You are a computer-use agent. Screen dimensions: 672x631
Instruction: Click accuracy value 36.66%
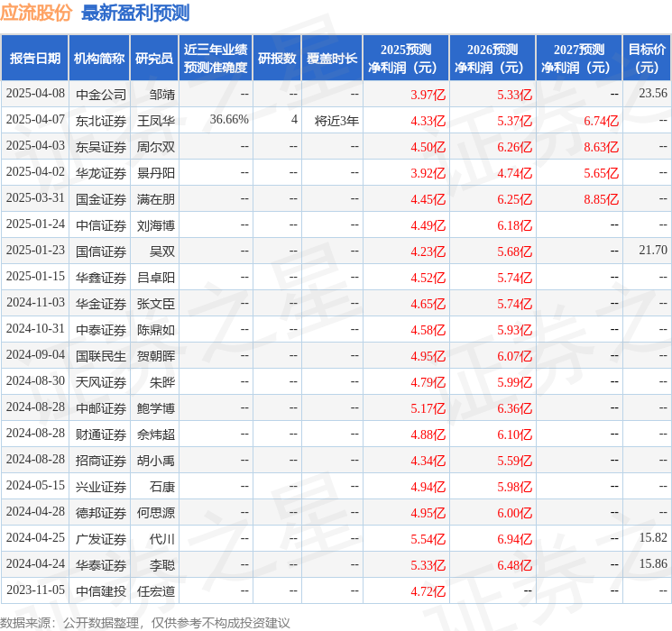229,120
